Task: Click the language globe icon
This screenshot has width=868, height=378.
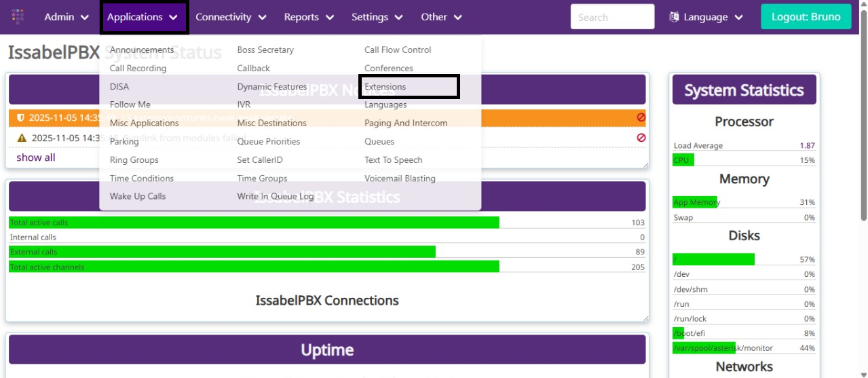Action: tap(674, 17)
